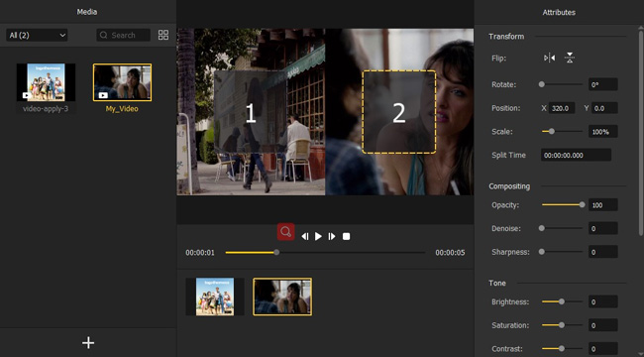Adjust the Scale slider
644x357 pixels.
pos(562,131)
